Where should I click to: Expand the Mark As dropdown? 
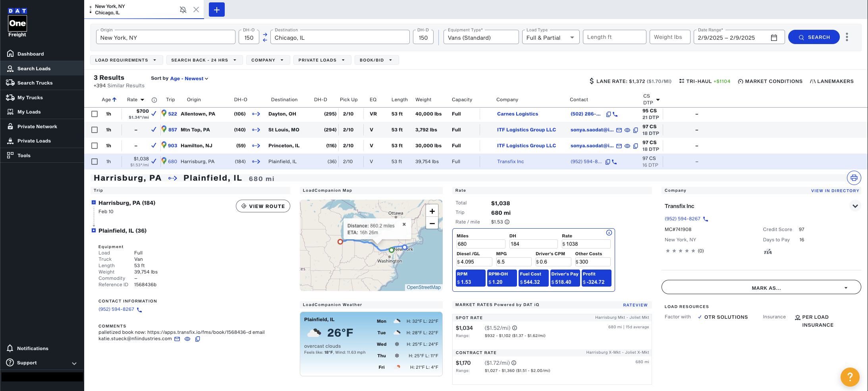pyautogui.click(x=761, y=288)
